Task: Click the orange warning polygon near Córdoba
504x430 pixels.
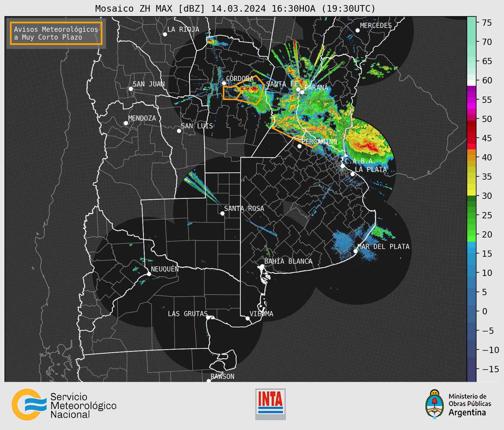Action: point(244,90)
